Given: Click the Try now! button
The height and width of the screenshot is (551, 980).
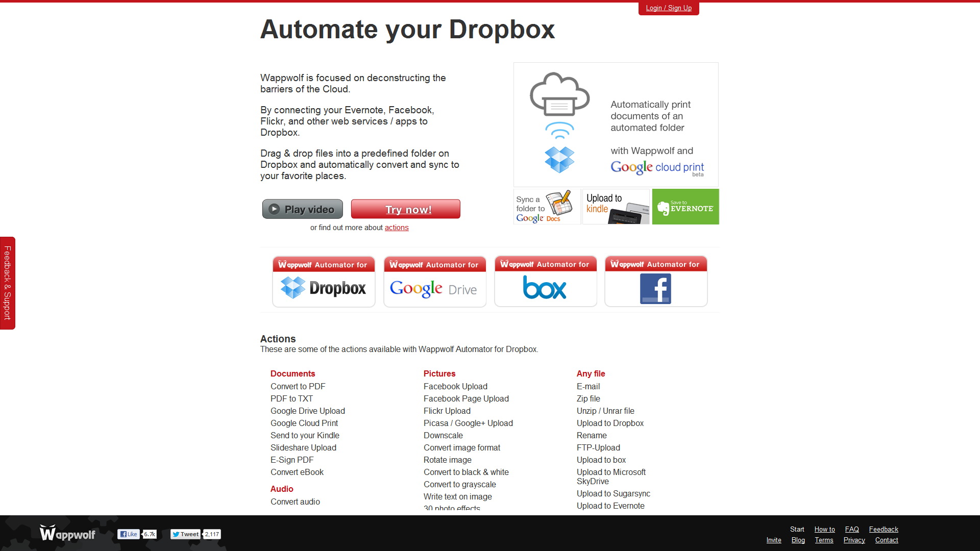Looking at the screenshot, I should (405, 209).
